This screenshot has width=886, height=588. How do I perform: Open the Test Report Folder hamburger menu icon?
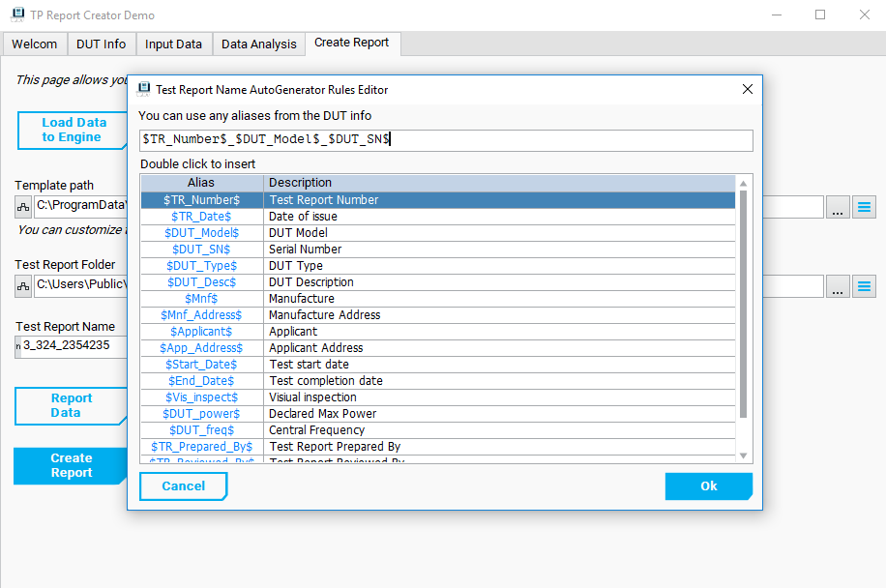pos(864,286)
